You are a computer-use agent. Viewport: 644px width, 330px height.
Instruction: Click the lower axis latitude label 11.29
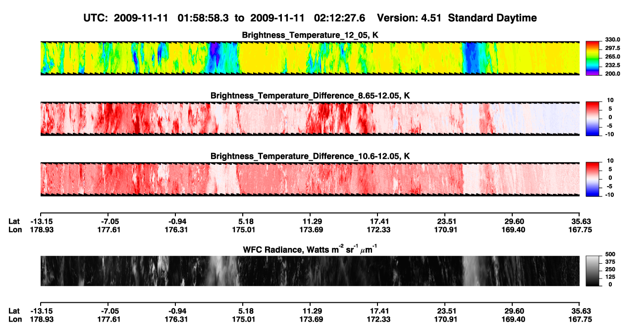point(310,311)
